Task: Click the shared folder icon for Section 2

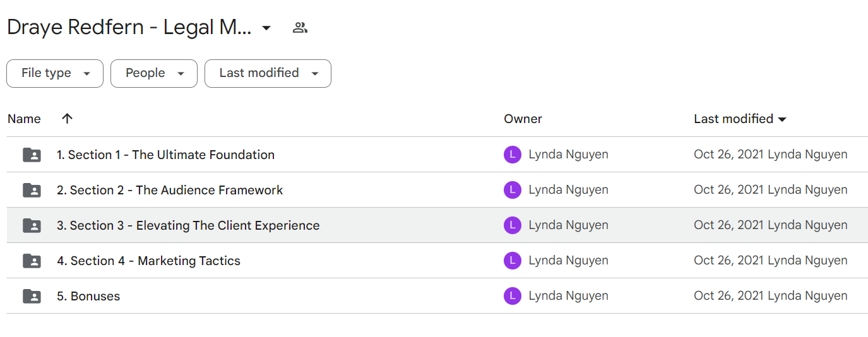Action: [x=32, y=190]
